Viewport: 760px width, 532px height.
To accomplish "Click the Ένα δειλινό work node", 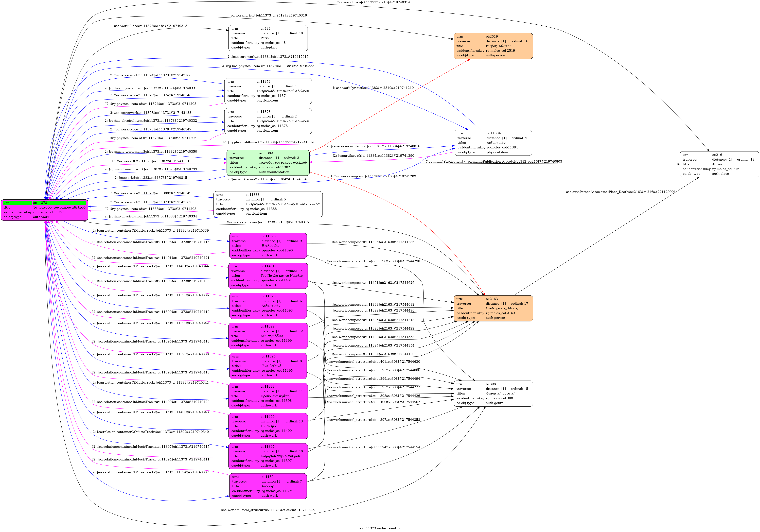I will coord(268,366).
